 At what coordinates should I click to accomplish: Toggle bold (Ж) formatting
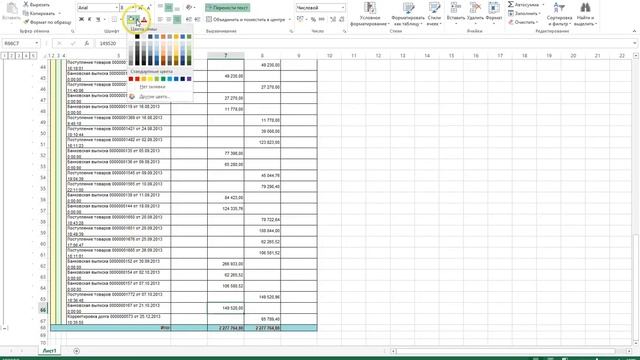(x=81, y=19)
